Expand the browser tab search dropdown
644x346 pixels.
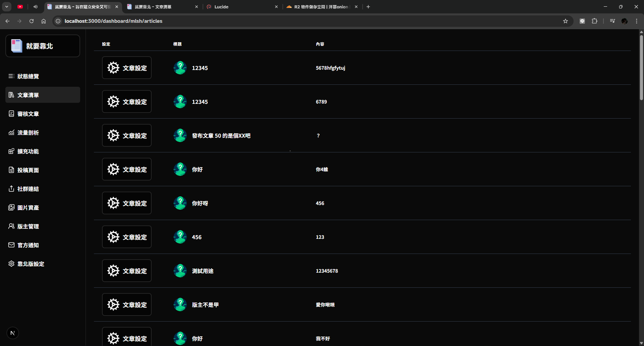point(7,7)
